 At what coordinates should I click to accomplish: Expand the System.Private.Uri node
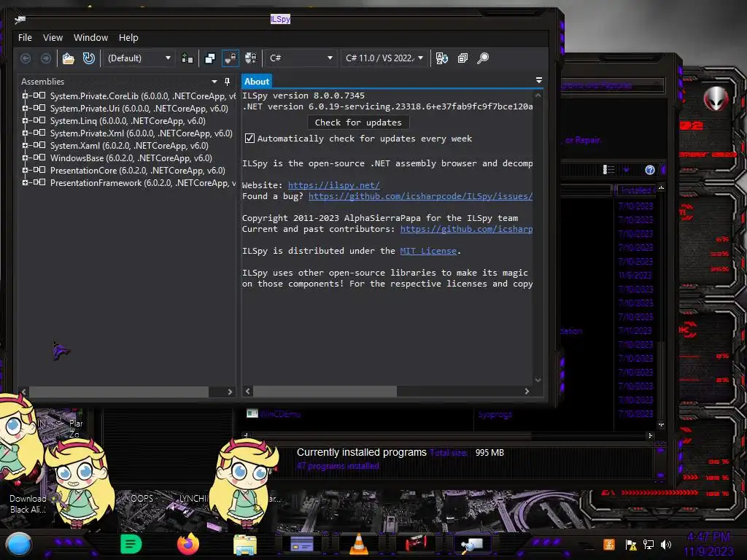coord(25,108)
